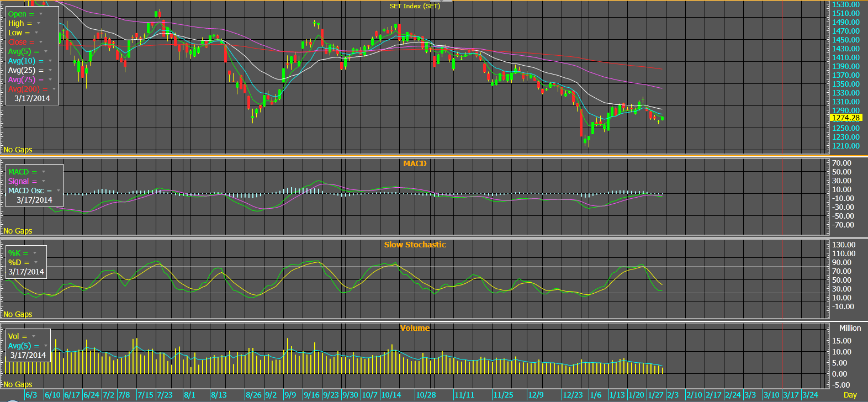
Task: Click the 6/24 date label on the time axis
Action: click(x=92, y=395)
